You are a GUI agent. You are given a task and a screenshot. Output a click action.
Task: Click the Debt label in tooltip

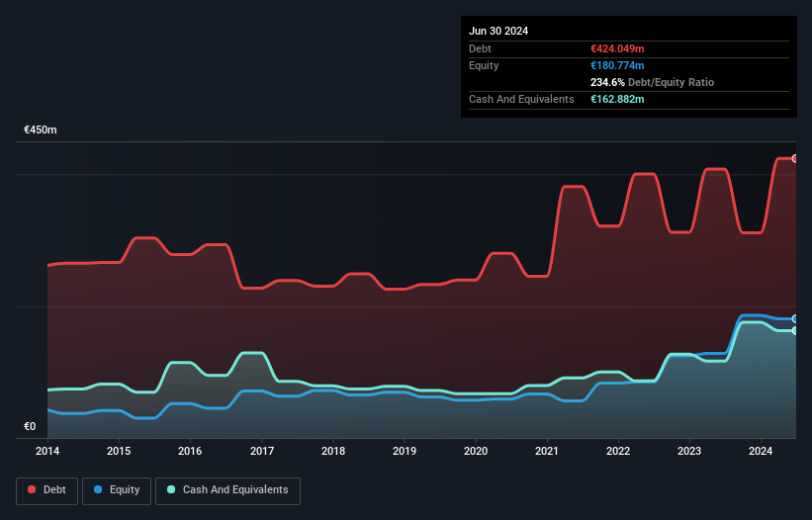pos(480,48)
